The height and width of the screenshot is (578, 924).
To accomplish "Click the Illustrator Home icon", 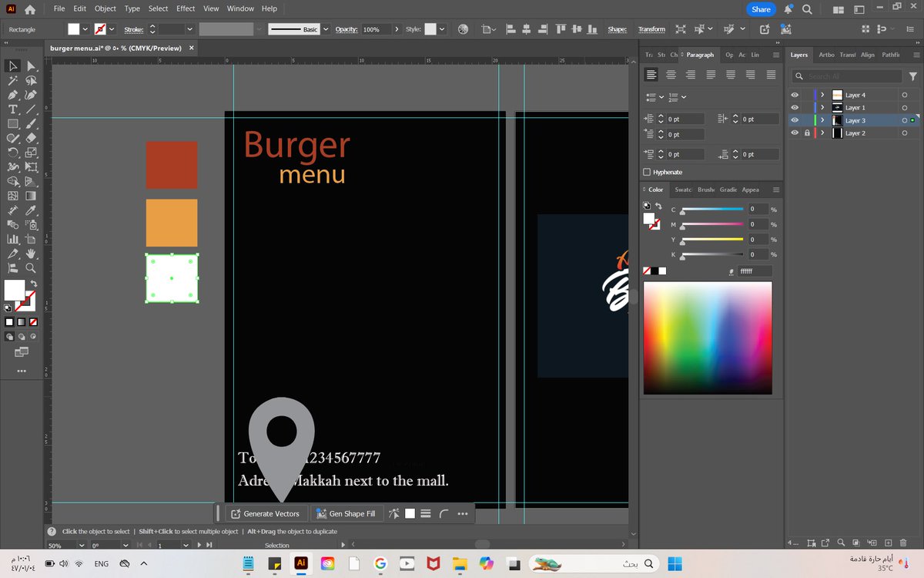I will click(x=30, y=9).
